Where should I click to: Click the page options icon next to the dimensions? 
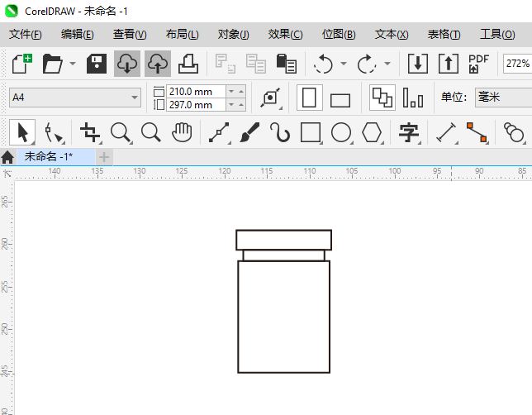point(270,98)
